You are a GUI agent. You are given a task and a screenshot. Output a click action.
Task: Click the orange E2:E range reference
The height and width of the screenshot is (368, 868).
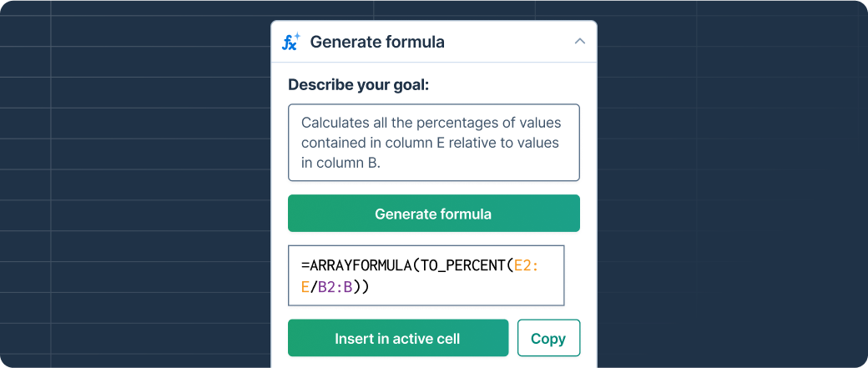click(526, 265)
